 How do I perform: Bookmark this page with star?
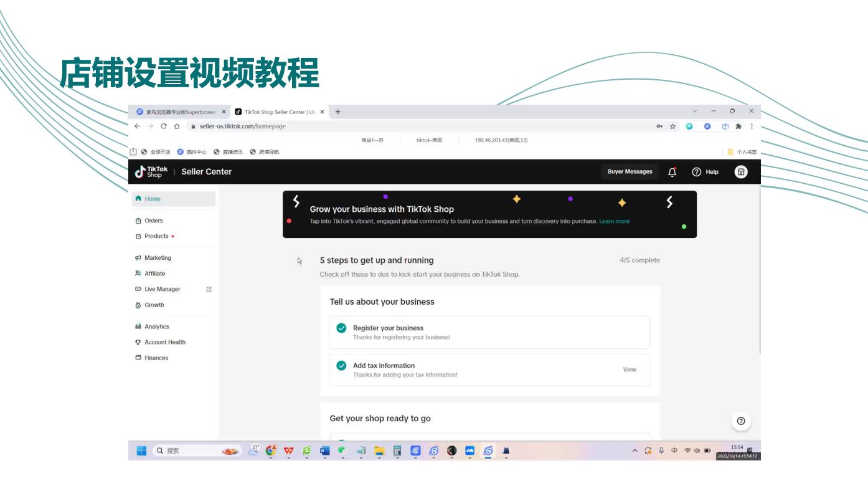pyautogui.click(x=673, y=126)
